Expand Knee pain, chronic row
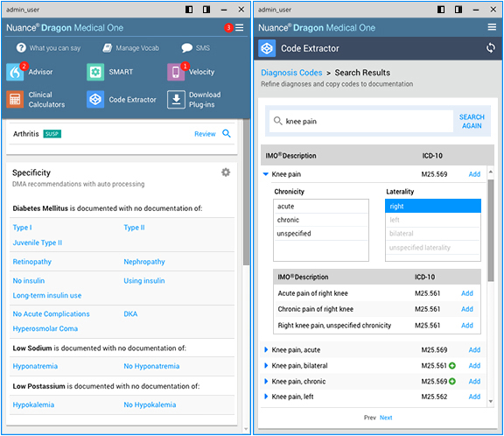 266,381
